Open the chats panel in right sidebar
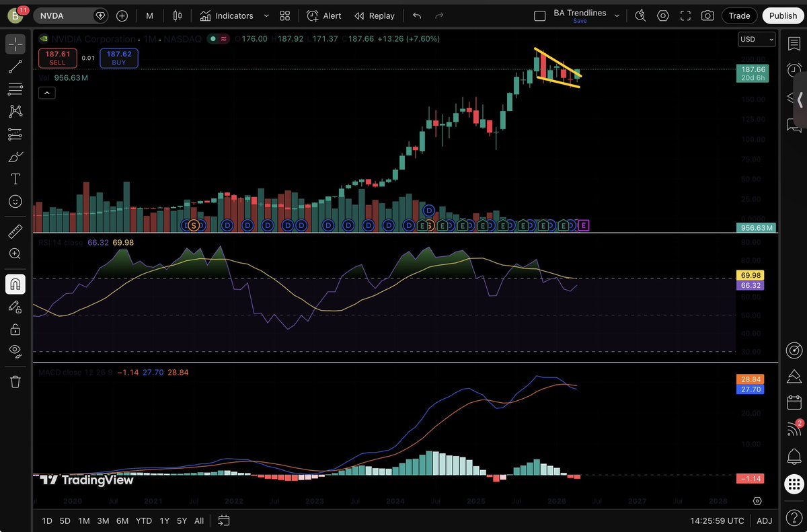 pyautogui.click(x=794, y=124)
